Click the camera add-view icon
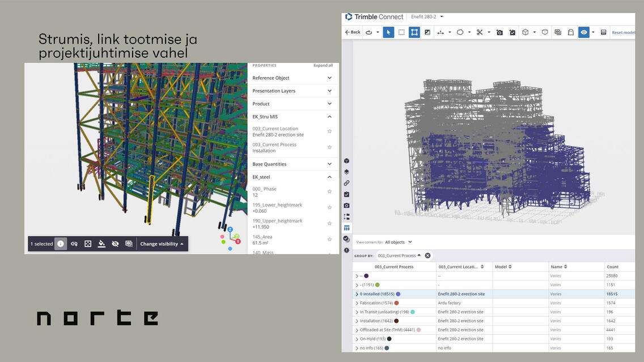This screenshot has width=644, height=362. (x=499, y=32)
